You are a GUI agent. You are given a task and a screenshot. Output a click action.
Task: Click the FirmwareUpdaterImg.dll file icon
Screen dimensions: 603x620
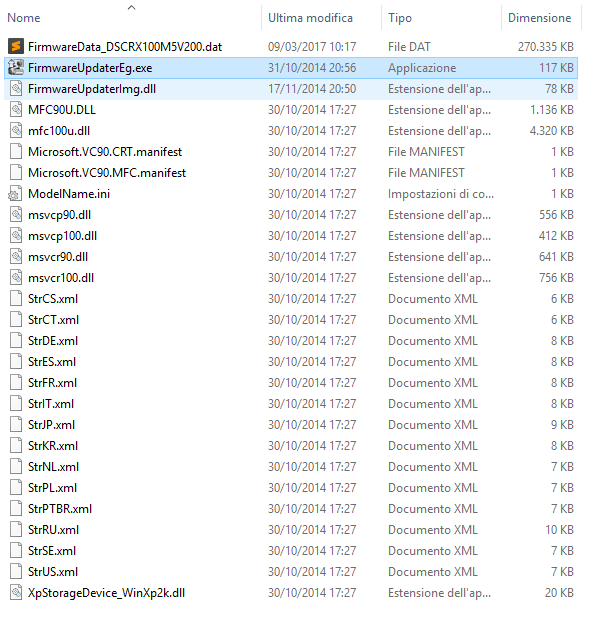tap(15, 89)
